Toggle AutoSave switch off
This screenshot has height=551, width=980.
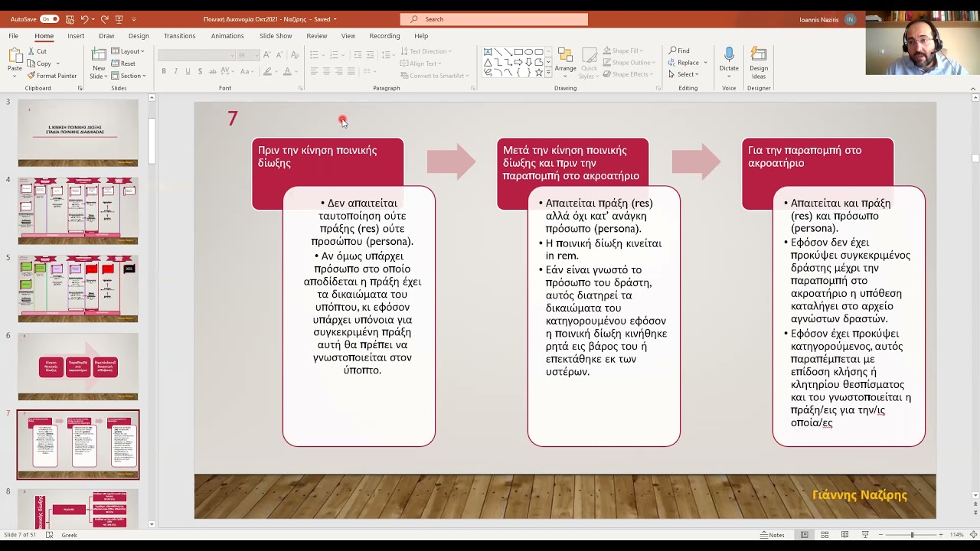click(x=49, y=19)
